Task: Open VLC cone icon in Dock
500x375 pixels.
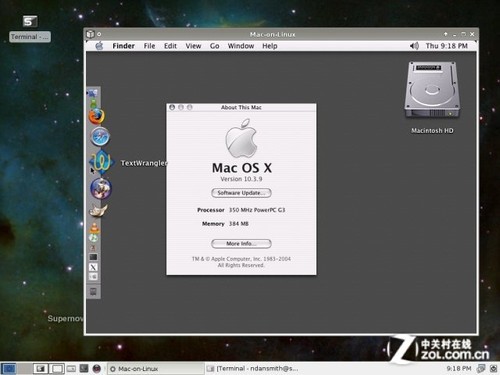Action: 94,228
